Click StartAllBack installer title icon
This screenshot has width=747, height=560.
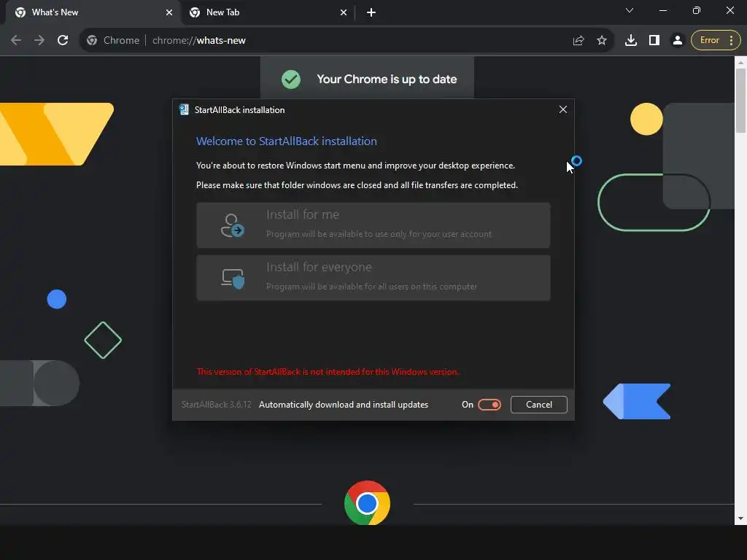184,109
